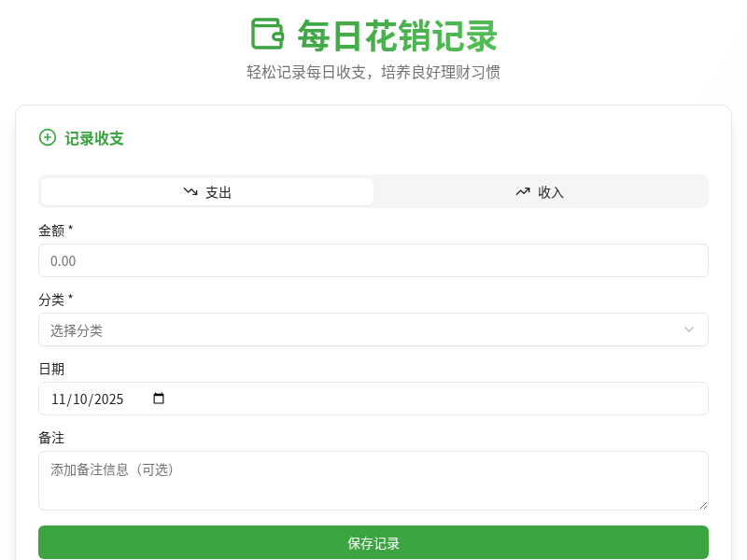Image resolution: width=747 pixels, height=560 pixels.
Task: Click the upward trend arrow icon on 收入
Action: pyautogui.click(x=523, y=191)
